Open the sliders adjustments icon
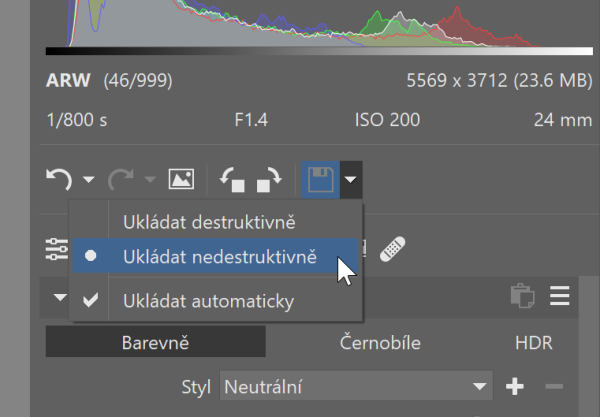Image resolution: width=600 pixels, height=417 pixels. pyautogui.click(x=57, y=249)
